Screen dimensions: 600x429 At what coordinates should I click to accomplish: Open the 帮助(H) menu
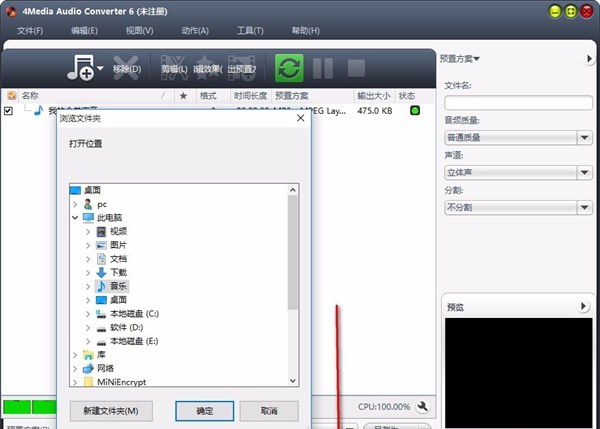[x=305, y=31]
